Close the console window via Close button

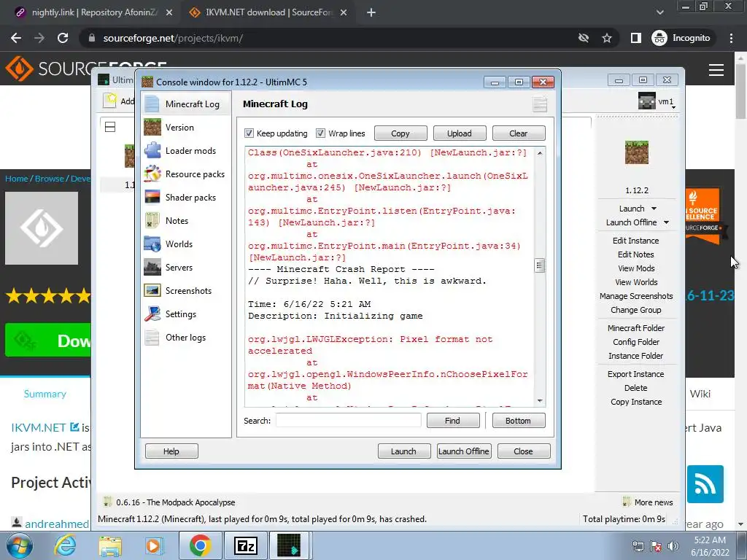(x=524, y=451)
